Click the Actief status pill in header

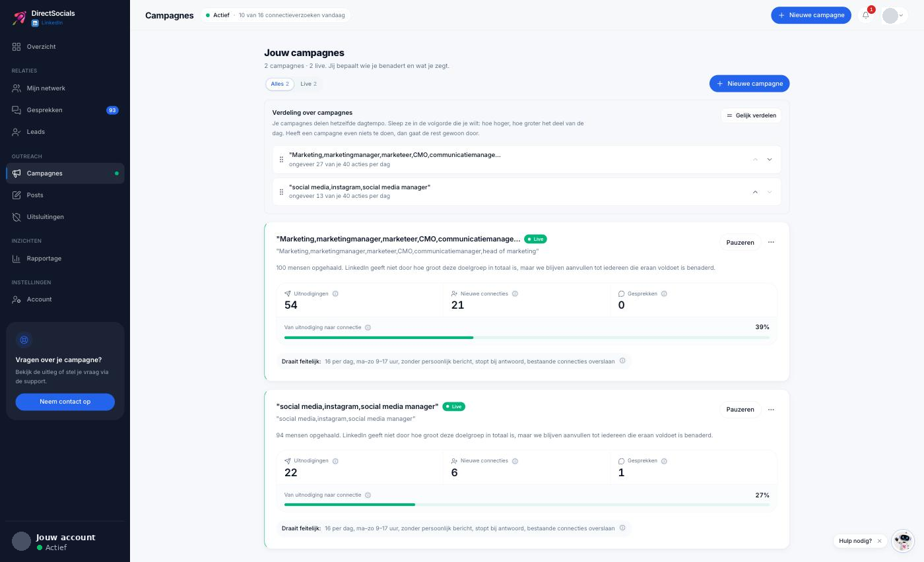(x=275, y=15)
